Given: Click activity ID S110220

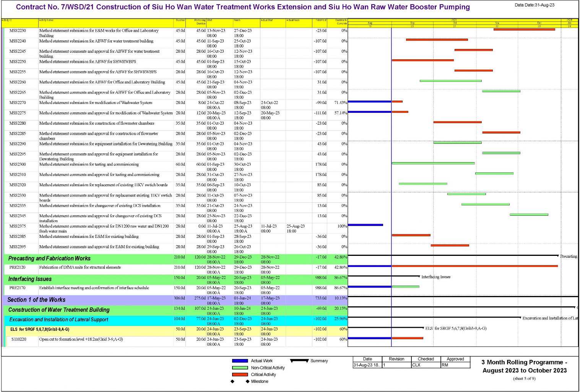Looking at the screenshot, I should pos(19,339).
